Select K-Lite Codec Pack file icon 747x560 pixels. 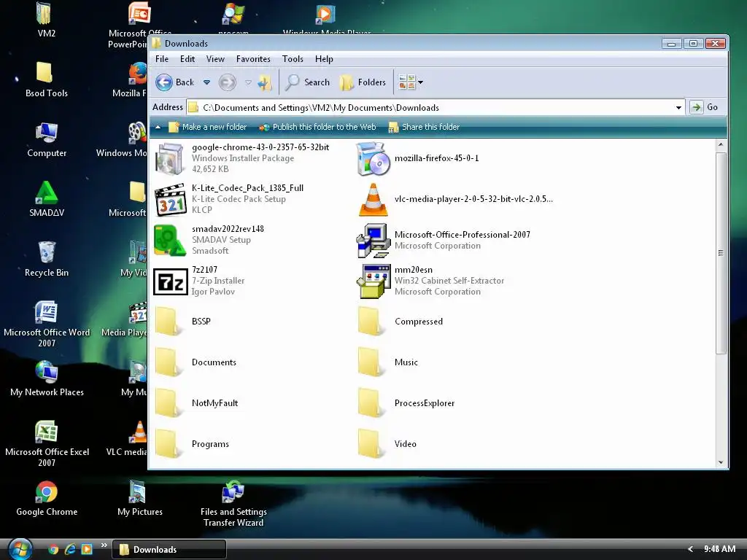tap(169, 199)
